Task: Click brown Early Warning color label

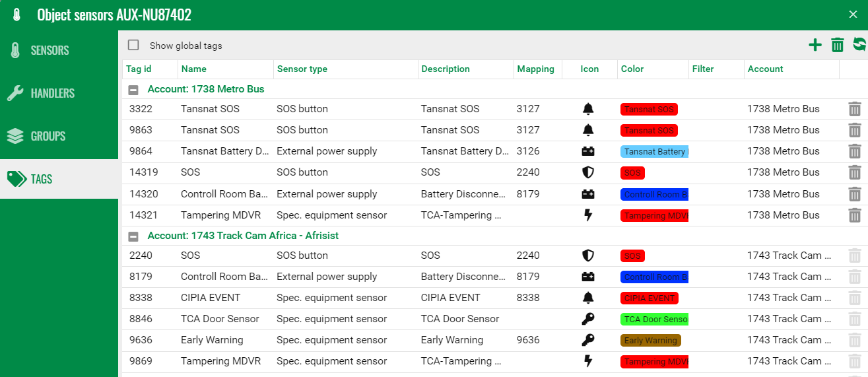Action: coord(651,341)
